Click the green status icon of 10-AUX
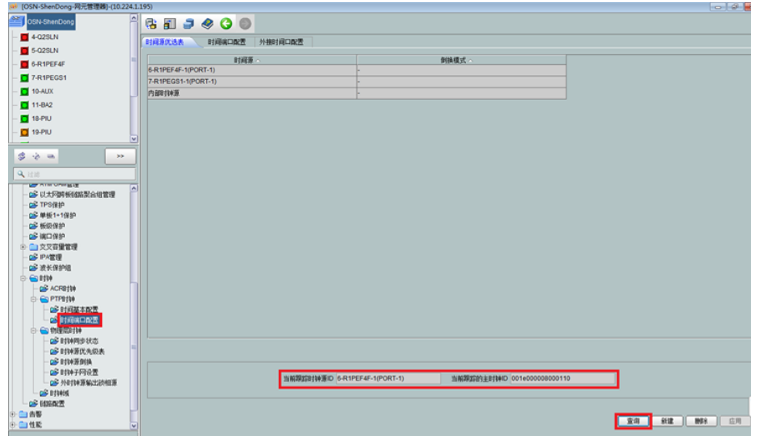This screenshot has width=758, height=438. tap(24, 91)
